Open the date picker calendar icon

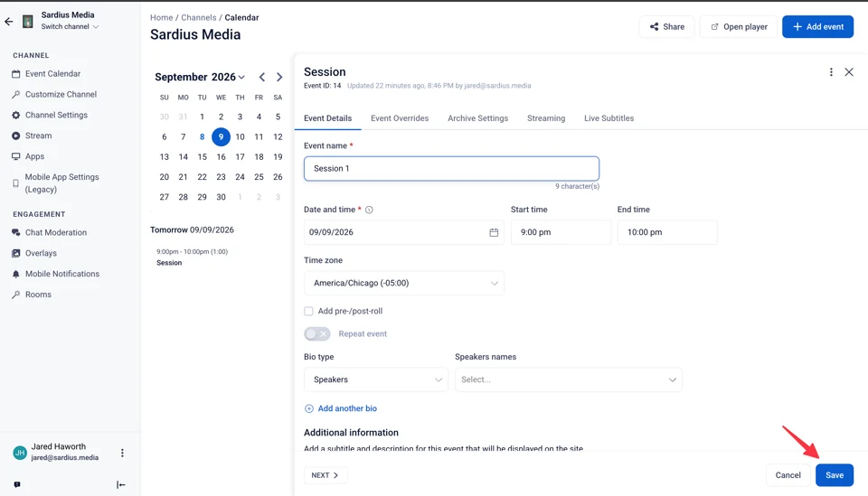[x=494, y=232]
